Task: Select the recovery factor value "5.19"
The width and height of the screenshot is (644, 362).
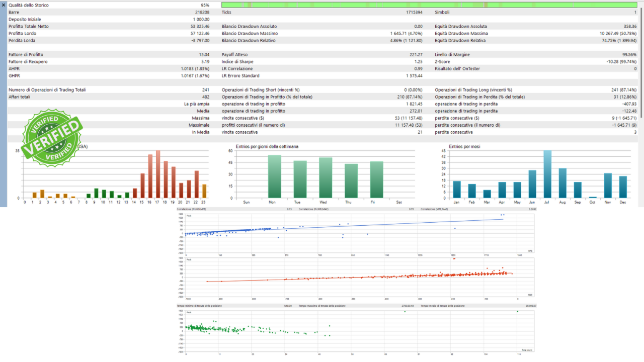Action: 205,61
